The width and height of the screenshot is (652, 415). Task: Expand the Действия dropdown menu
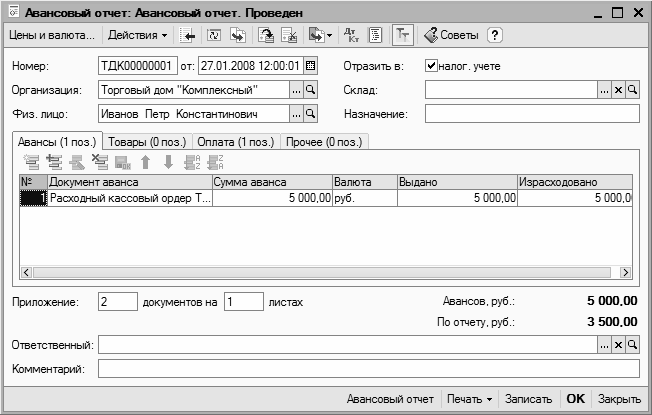click(137, 35)
